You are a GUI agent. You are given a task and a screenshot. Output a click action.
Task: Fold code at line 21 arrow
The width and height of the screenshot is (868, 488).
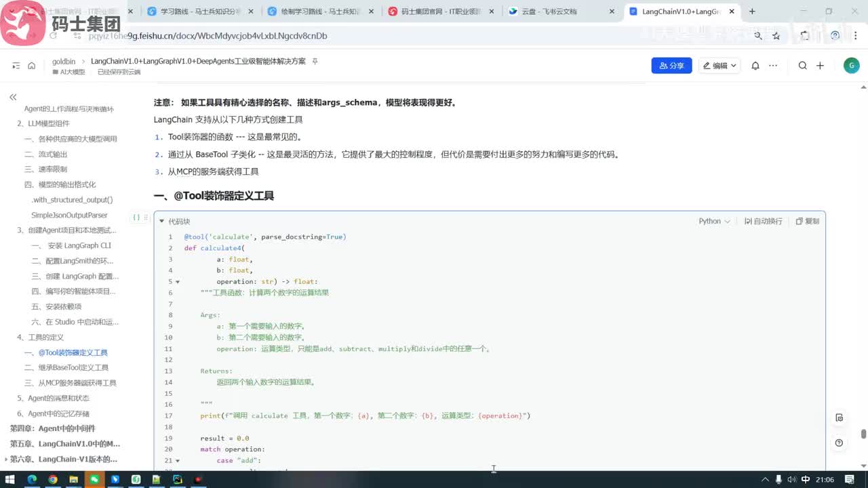point(178,461)
